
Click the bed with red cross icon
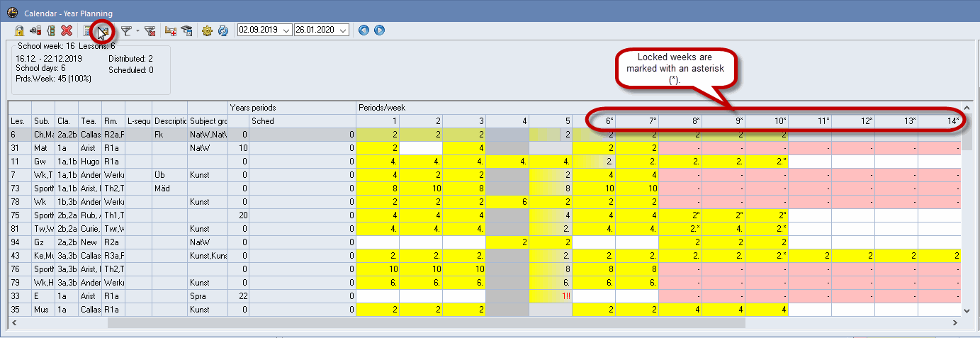coord(171,30)
